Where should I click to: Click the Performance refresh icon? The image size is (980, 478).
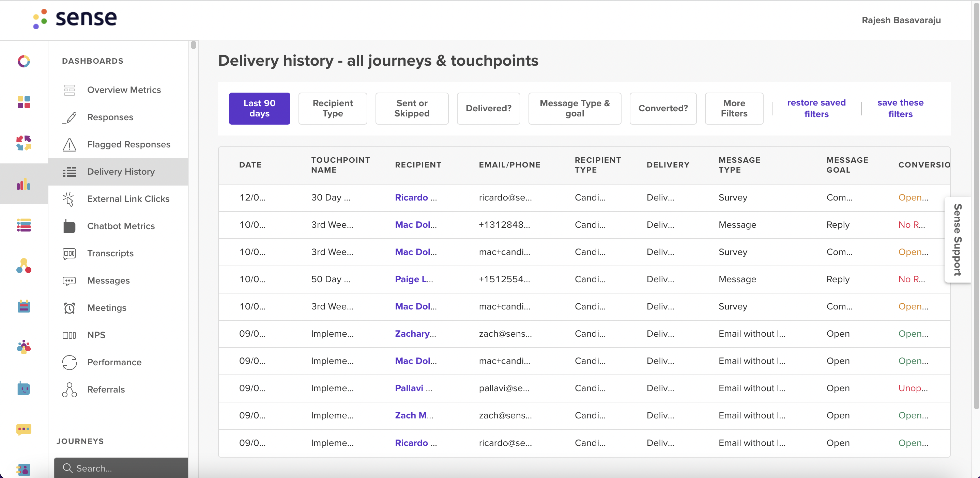pyautogui.click(x=69, y=363)
